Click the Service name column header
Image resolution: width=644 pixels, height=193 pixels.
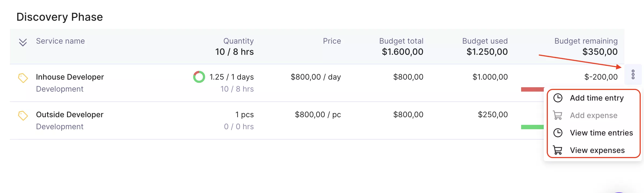point(60,41)
